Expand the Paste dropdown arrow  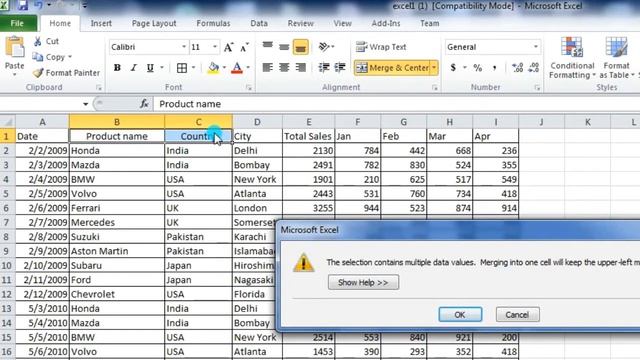[15, 75]
